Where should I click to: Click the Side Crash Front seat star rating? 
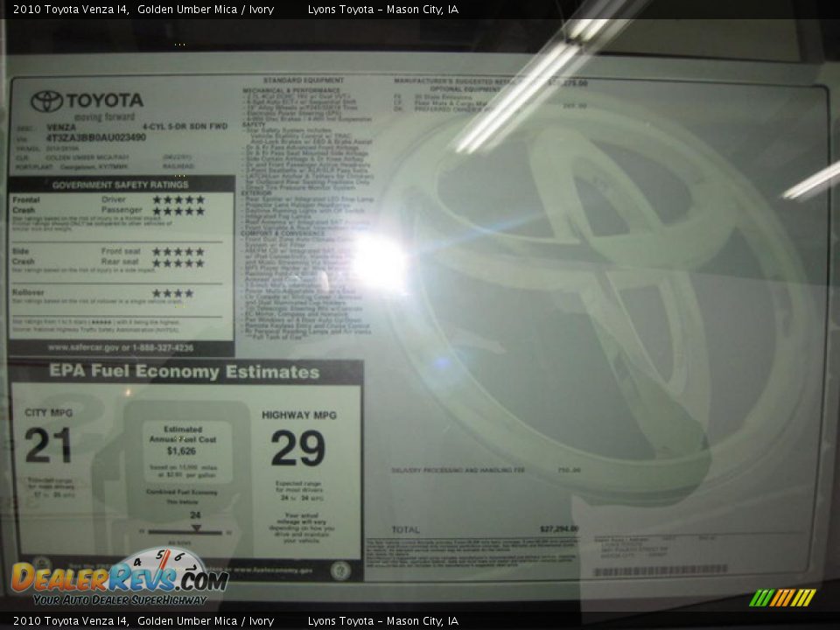click(178, 251)
